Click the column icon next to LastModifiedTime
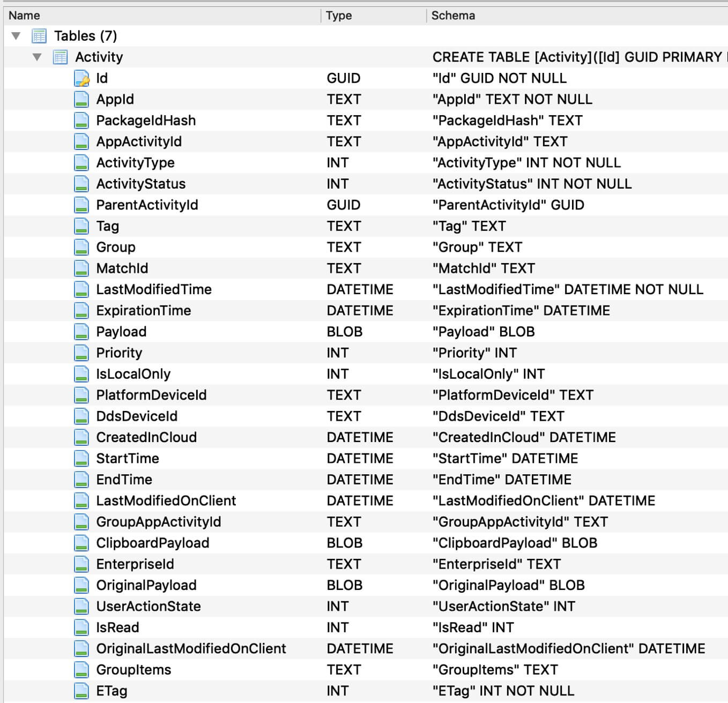 tap(80, 289)
